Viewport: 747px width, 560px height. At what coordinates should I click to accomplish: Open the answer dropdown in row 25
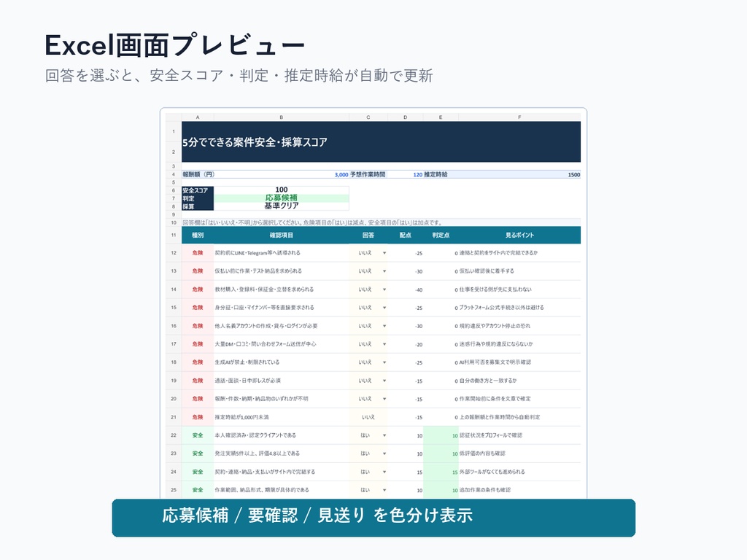click(384, 490)
